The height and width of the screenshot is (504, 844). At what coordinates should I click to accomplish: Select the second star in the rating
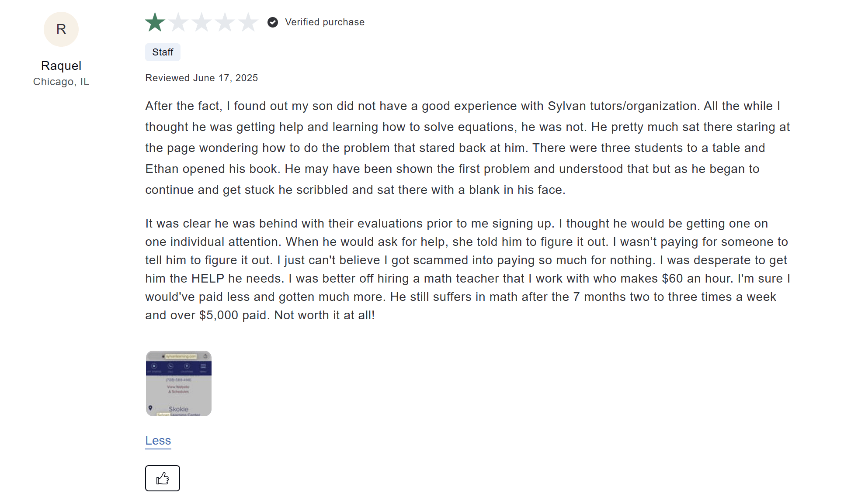pos(178,22)
